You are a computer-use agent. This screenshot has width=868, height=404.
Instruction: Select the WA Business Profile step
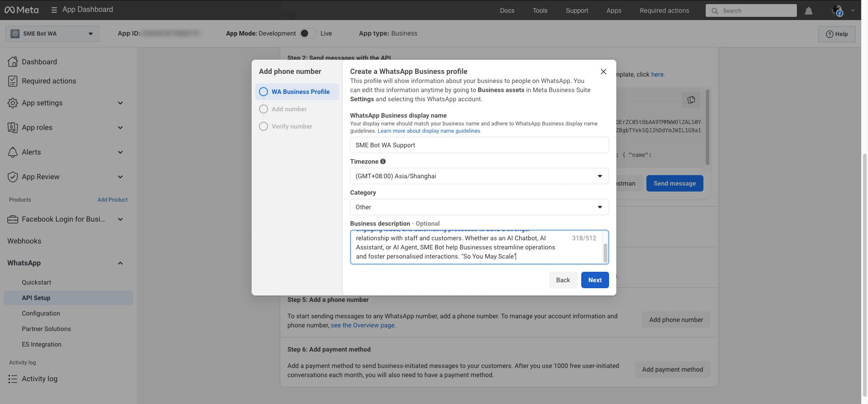tap(297, 92)
